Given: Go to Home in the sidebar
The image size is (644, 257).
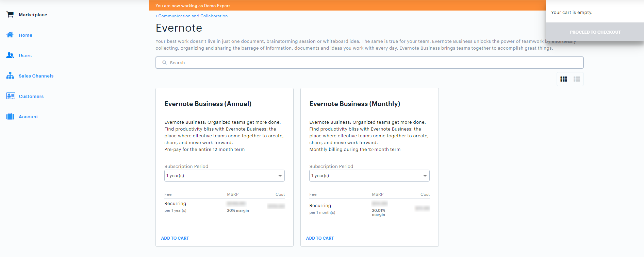Looking at the screenshot, I should click(x=26, y=35).
